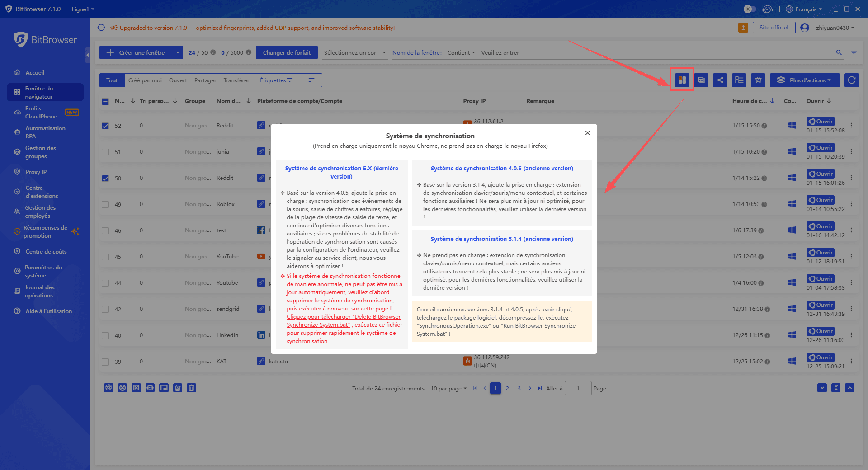Screen dimensions: 868x470
Task: Click the Ouvrir button in row 44
Action: coord(821,278)
